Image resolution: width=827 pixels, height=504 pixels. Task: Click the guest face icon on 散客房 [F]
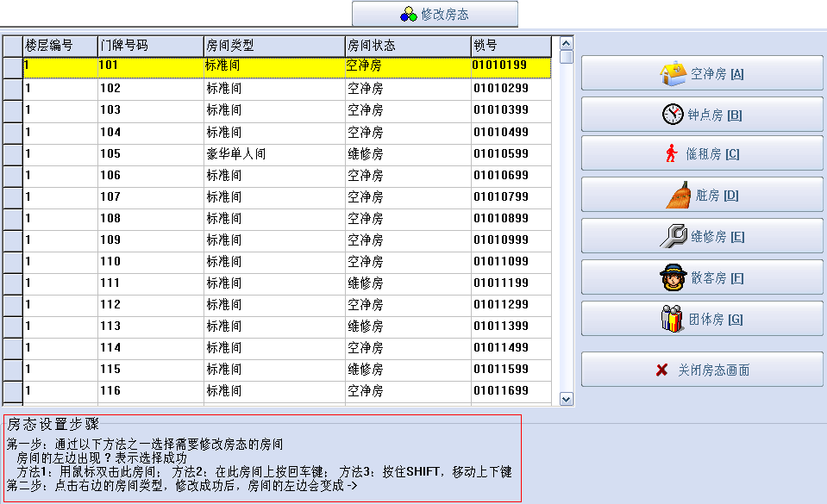tap(672, 277)
